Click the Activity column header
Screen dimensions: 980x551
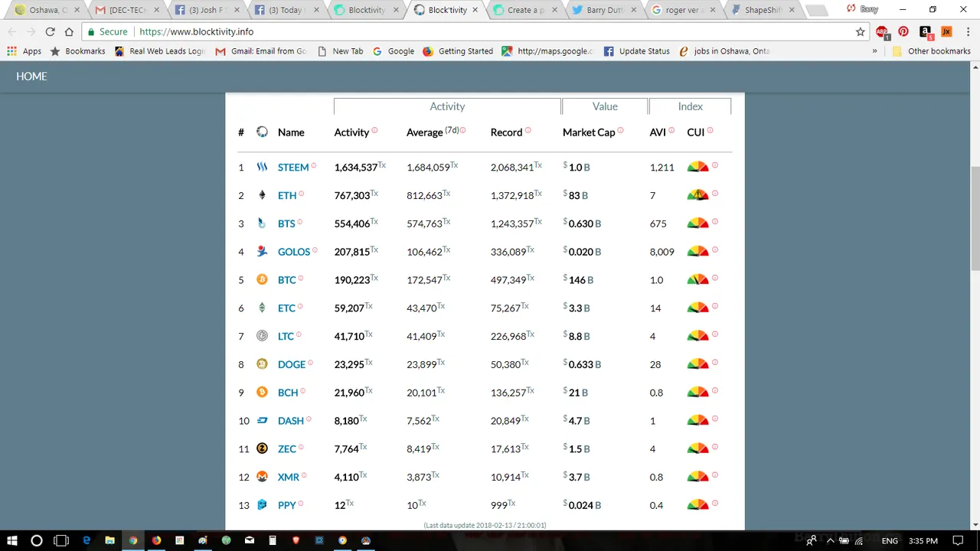351,132
